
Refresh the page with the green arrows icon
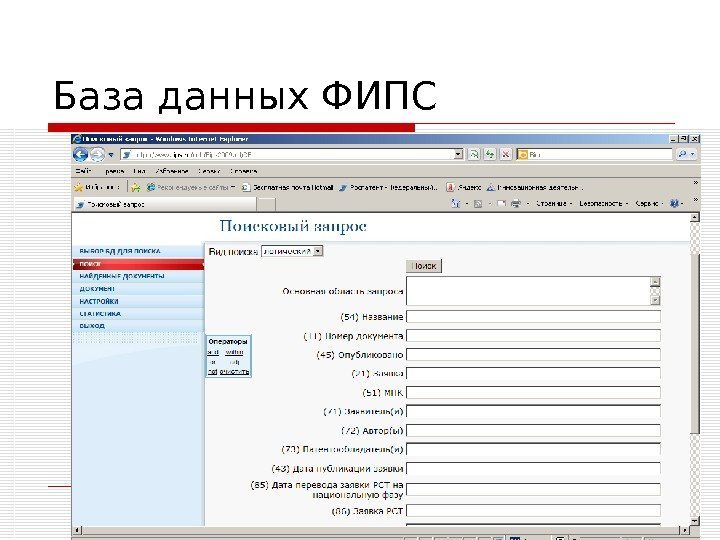[489, 155]
